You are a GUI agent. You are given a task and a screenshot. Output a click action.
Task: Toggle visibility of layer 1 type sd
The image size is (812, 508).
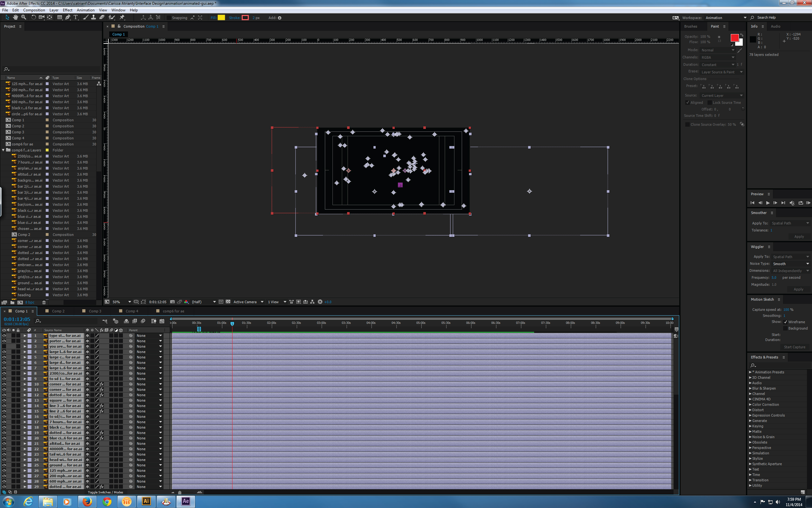click(x=4, y=335)
